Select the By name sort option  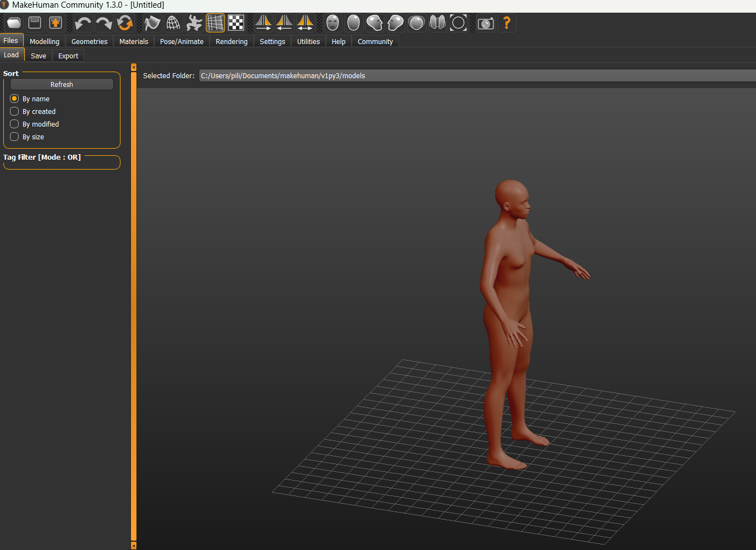pos(30,99)
